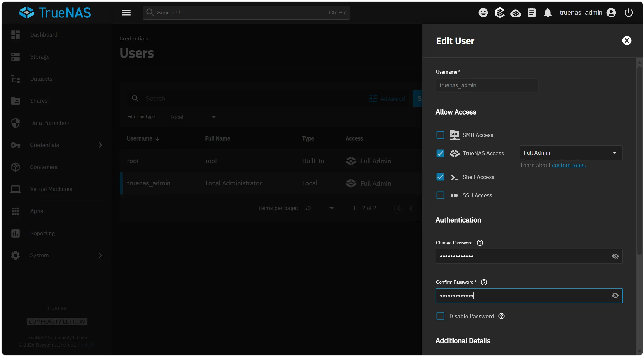
Task: Click the Advanced search button
Action: click(x=387, y=99)
